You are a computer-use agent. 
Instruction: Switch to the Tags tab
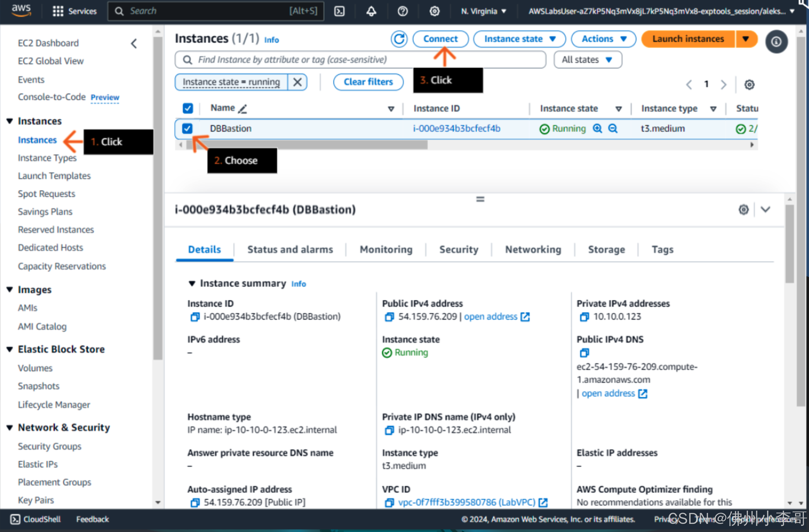662,250
